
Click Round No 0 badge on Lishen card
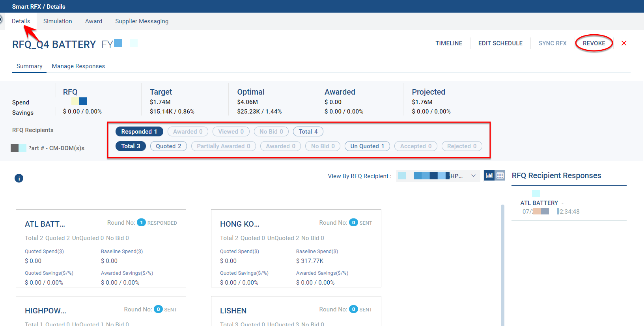pos(353,309)
